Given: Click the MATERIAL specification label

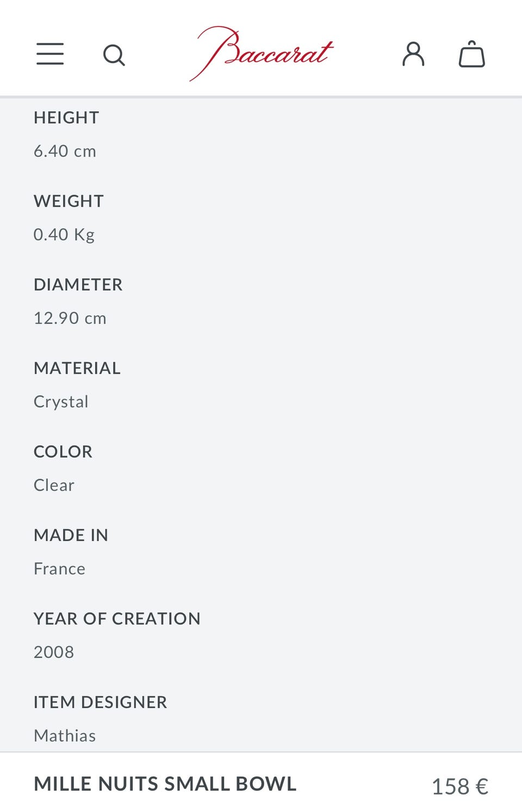Looking at the screenshot, I should click(x=77, y=368).
